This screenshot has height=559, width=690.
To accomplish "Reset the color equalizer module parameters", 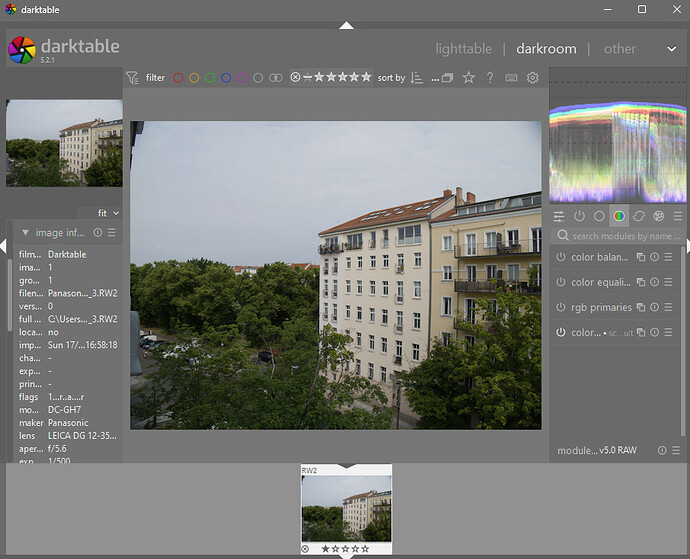I will (x=655, y=282).
